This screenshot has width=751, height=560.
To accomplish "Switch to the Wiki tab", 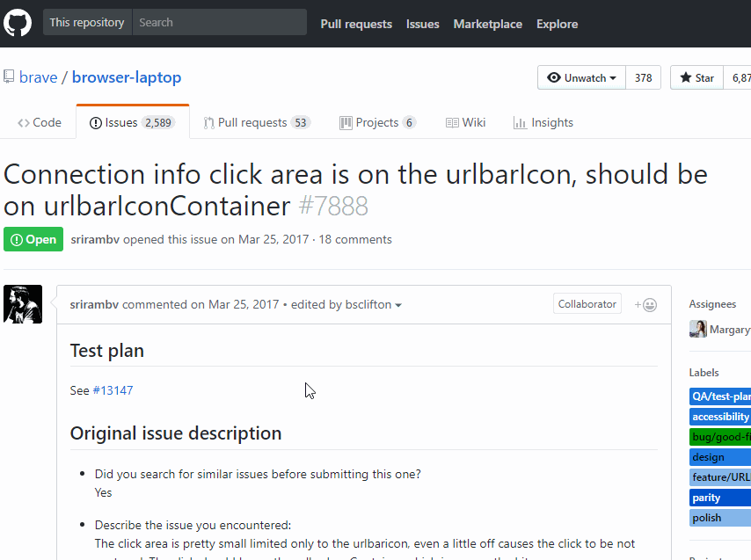I will click(x=465, y=123).
